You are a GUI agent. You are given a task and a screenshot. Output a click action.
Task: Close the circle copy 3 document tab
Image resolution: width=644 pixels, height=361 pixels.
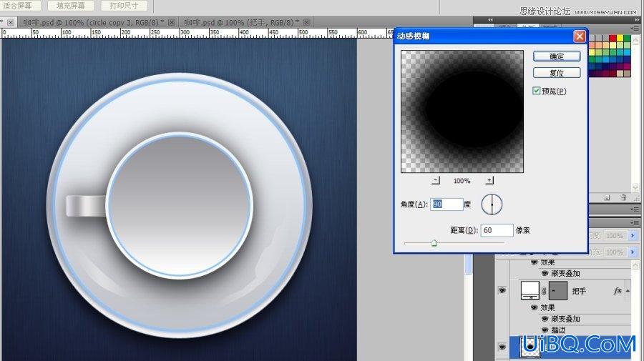pyautogui.click(x=172, y=22)
